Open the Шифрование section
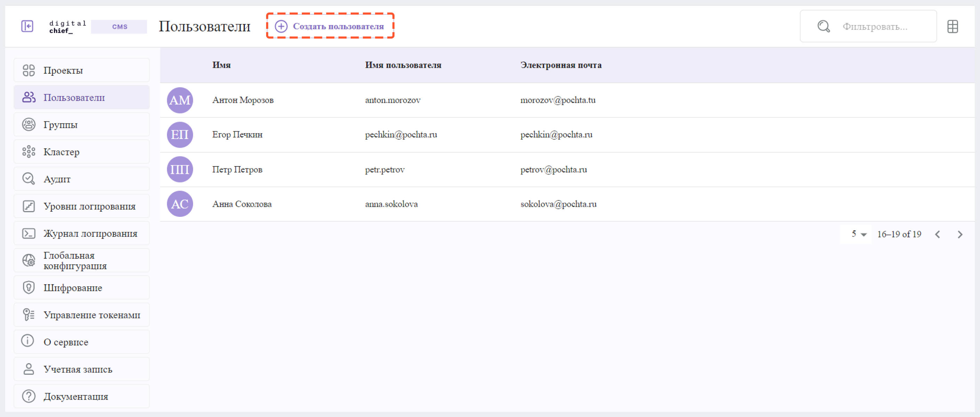 pyautogui.click(x=81, y=287)
